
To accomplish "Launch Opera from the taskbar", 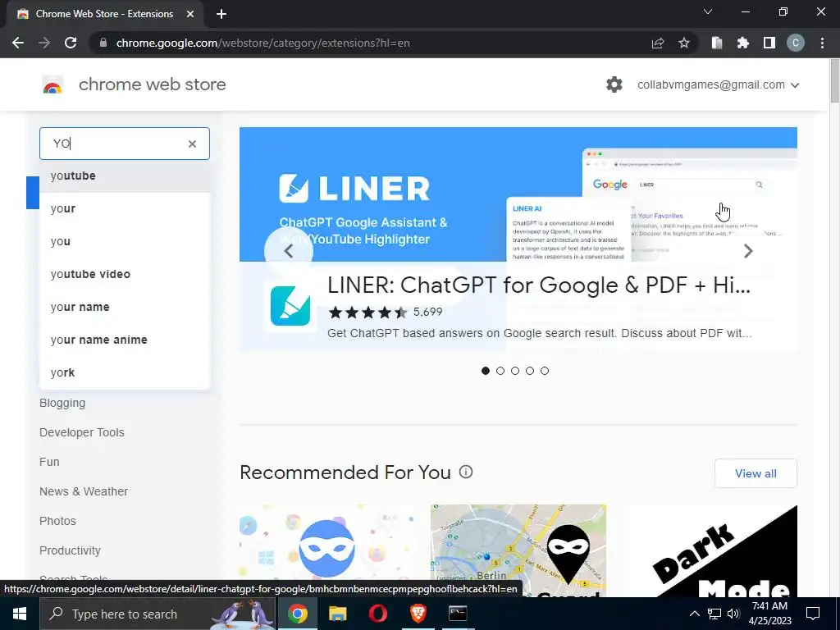I will 377,614.
